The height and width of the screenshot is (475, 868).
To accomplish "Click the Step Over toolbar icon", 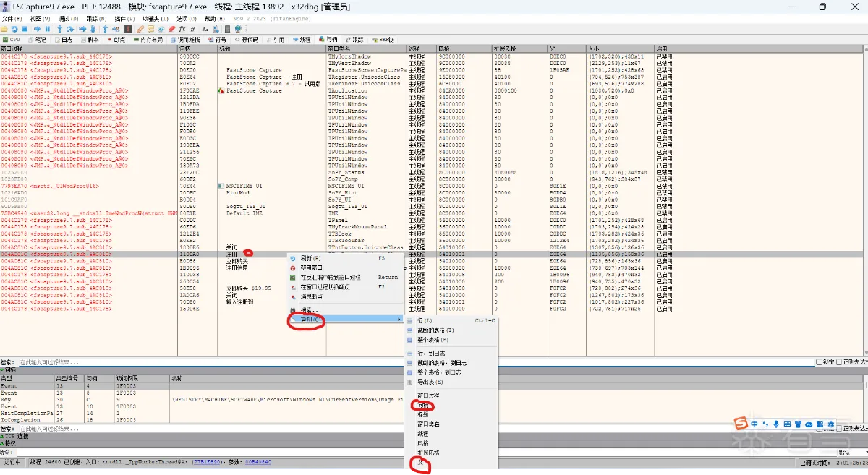I will 70,29.
